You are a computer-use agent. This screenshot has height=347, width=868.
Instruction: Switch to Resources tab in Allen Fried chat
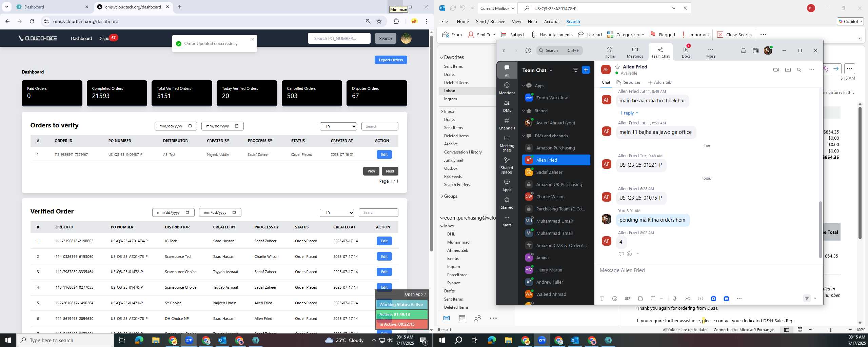(x=628, y=82)
